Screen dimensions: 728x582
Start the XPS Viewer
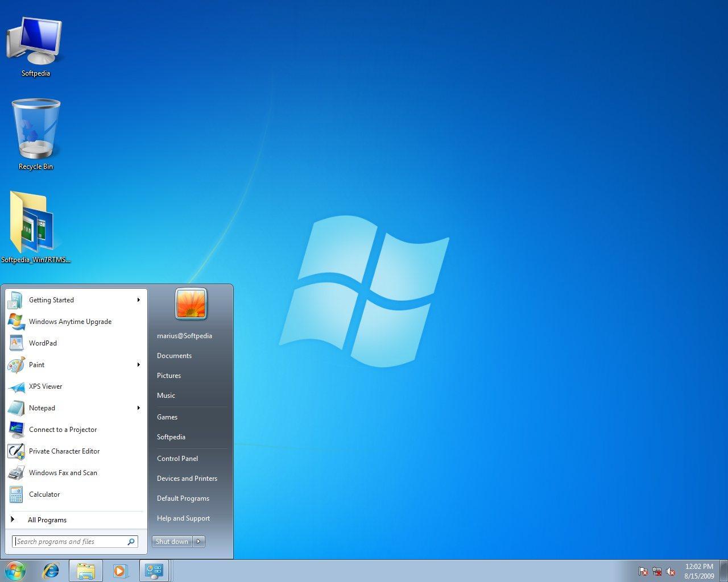pyautogui.click(x=45, y=386)
